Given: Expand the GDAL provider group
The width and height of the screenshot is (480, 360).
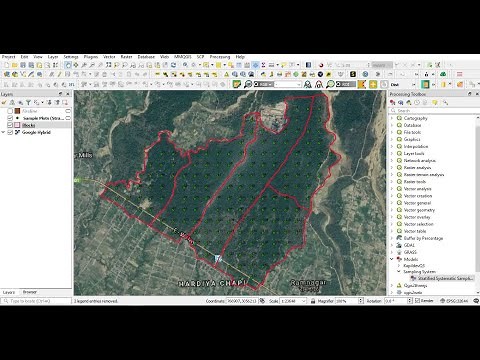Looking at the screenshot, I should pyautogui.click(x=392, y=245).
